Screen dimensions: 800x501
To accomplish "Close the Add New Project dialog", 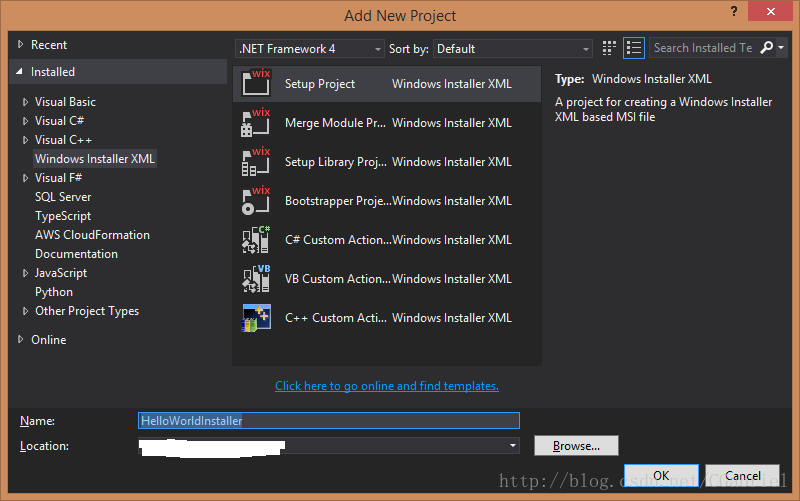I will point(770,11).
